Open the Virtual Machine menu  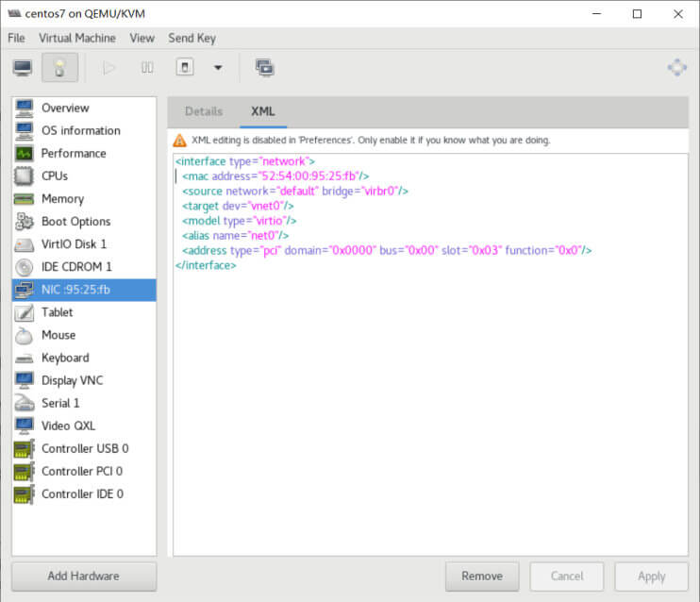point(77,39)
